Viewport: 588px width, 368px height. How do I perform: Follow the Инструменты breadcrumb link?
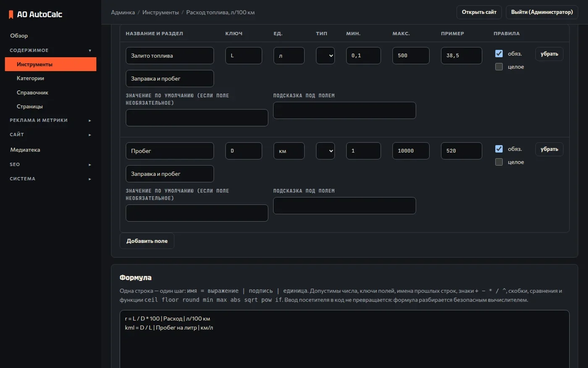[160, 12]
